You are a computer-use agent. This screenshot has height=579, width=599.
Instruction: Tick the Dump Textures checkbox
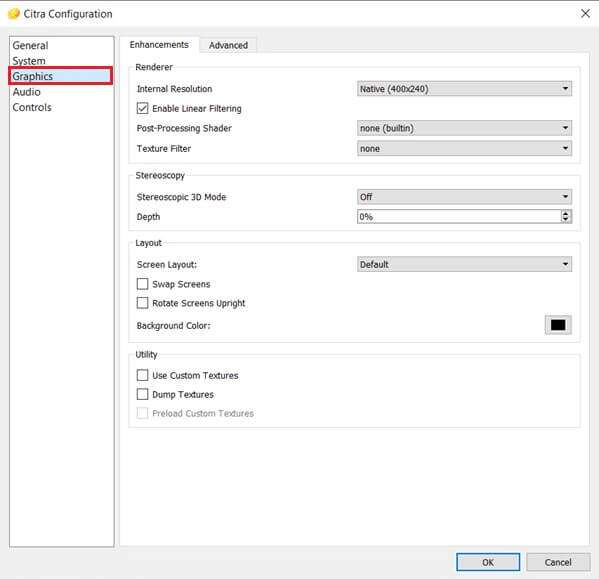[142, 394]
